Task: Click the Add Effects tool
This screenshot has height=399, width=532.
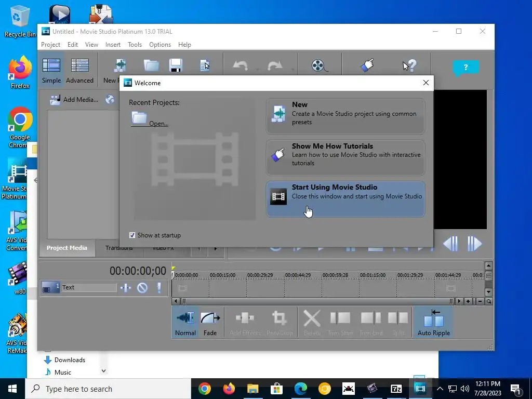Action: [x=245, y=323]
